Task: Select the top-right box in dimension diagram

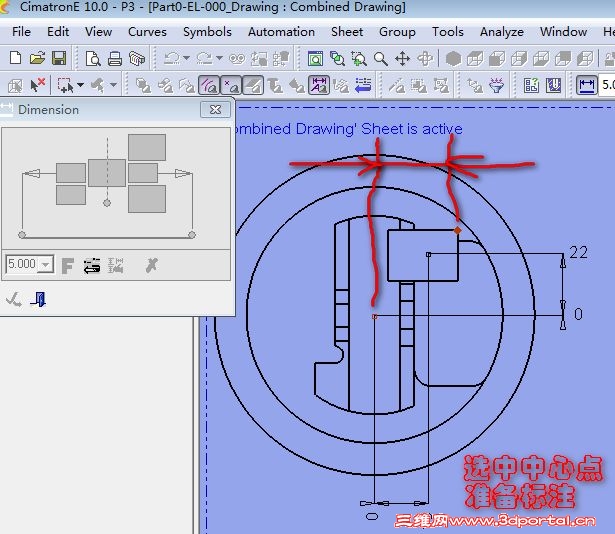Action: 147,147
